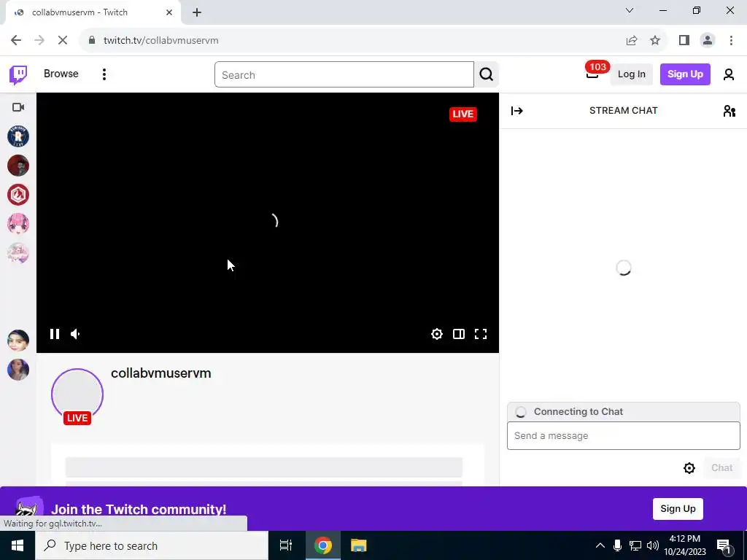Image resolution: width=747 pixels, height=560 pixels.
Task: Click the magnifying glass search button
Action: (486, 75)
